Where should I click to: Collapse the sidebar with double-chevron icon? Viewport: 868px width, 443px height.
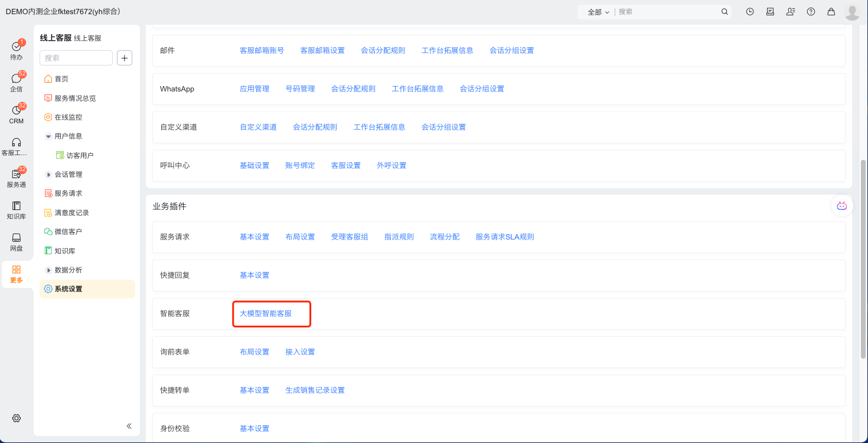tap(129, 426)
